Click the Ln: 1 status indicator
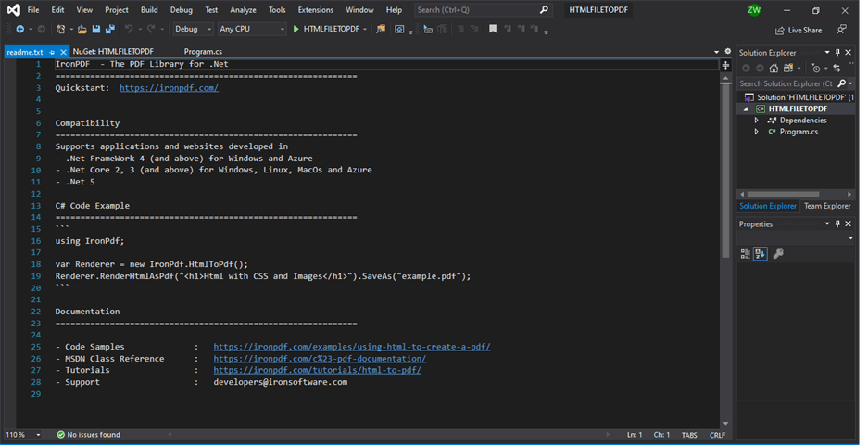868x445 pixels. (x=635, y=435)
